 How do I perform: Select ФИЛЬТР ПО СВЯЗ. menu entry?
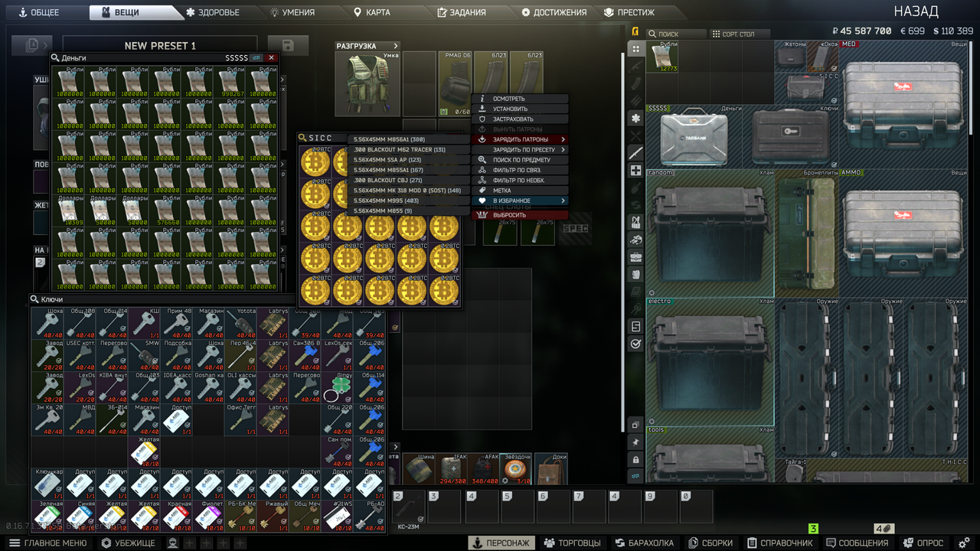coord(521,170)
